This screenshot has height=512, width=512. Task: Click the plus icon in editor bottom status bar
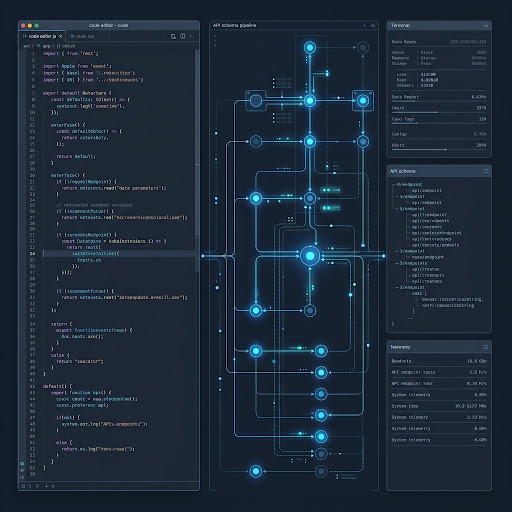pyautogui.click(x=46, y=486)
